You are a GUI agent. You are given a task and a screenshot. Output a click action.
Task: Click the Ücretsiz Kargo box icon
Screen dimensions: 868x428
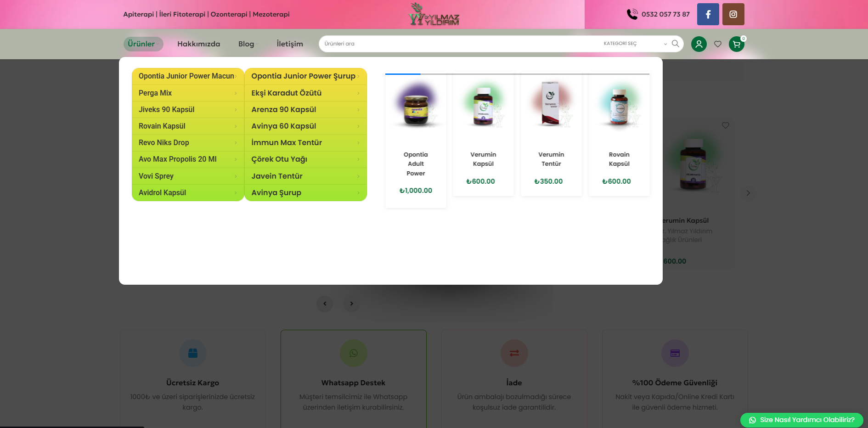click(193, 353)
